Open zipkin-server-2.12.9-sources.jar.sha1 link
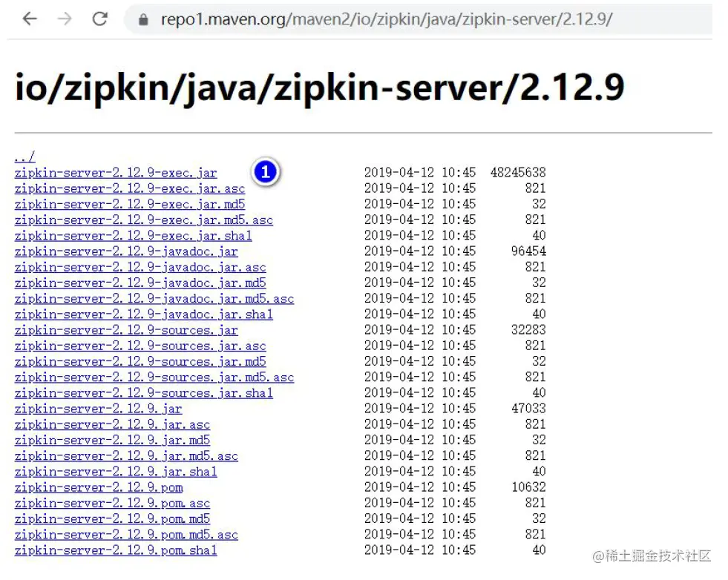 (x=143, y=394)
